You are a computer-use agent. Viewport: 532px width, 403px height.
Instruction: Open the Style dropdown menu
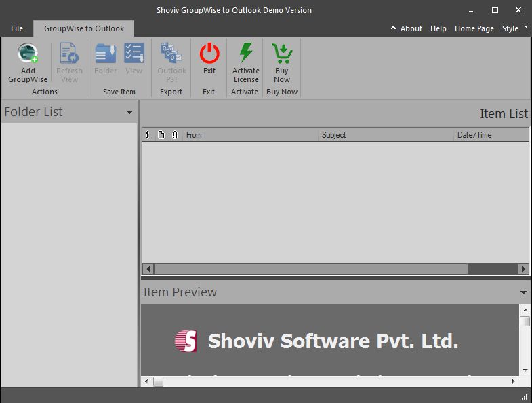click(510, 28)
